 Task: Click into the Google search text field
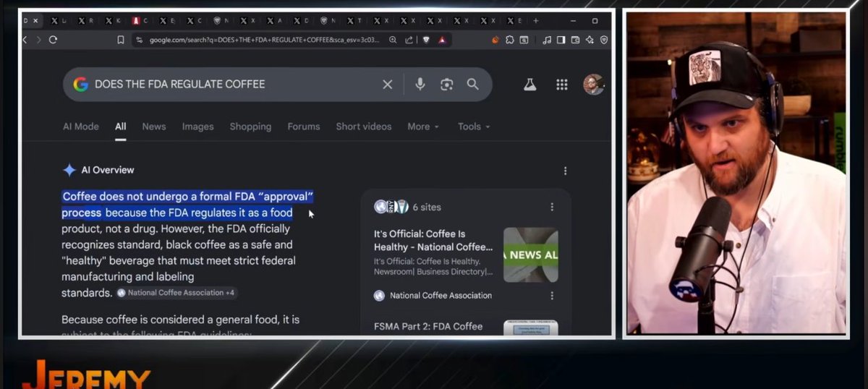tap(236, 85)
